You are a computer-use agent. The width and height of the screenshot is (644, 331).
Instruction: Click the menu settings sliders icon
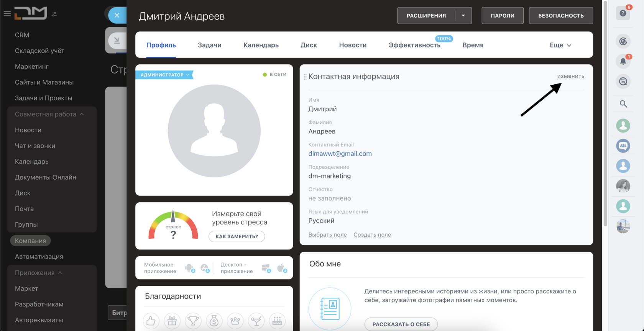tap(54, 14)
